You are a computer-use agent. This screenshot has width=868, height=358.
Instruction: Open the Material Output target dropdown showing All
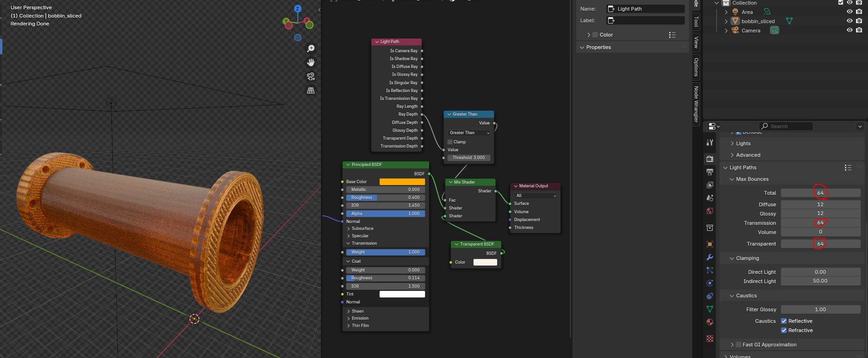click(x=536, y=196)
